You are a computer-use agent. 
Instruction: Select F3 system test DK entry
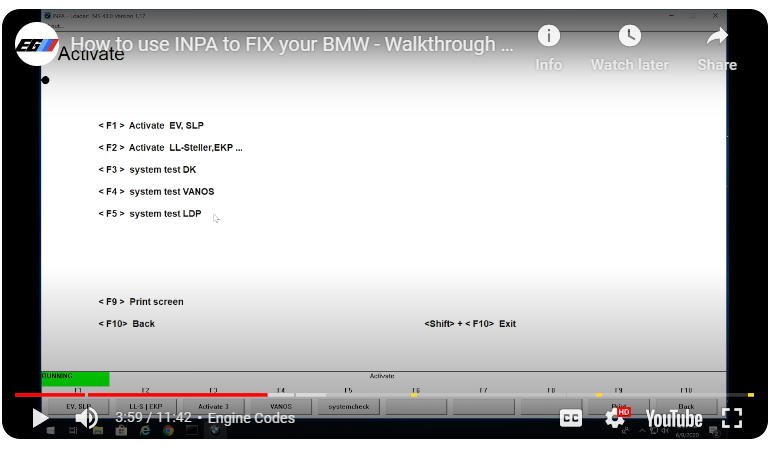147,169
